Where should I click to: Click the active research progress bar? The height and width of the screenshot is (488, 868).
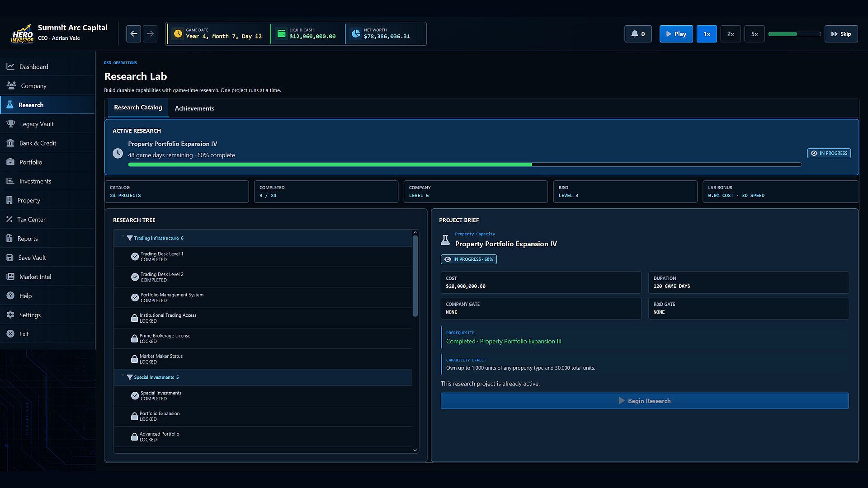pos(465,164)
